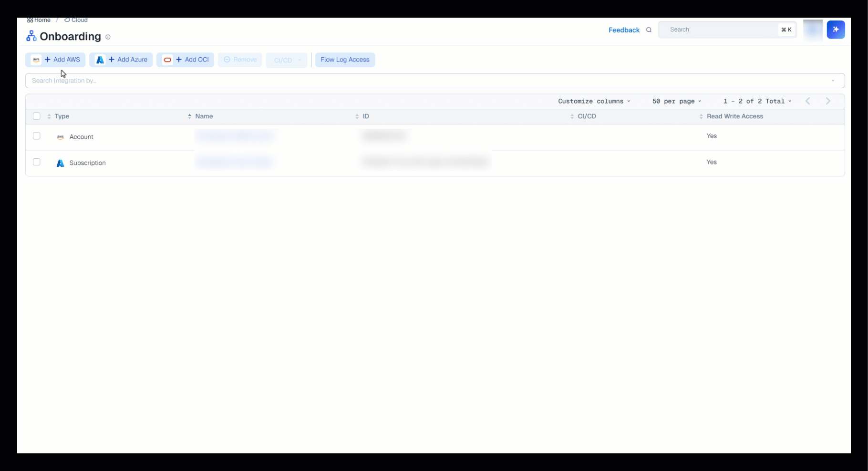Click the Add Azure button
The image size is (868, 471).
point(121,60)
